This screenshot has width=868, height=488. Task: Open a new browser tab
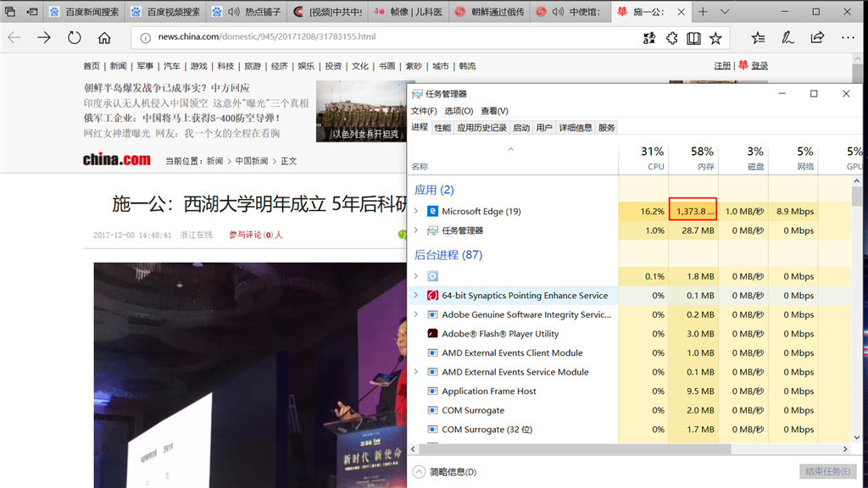703,12
